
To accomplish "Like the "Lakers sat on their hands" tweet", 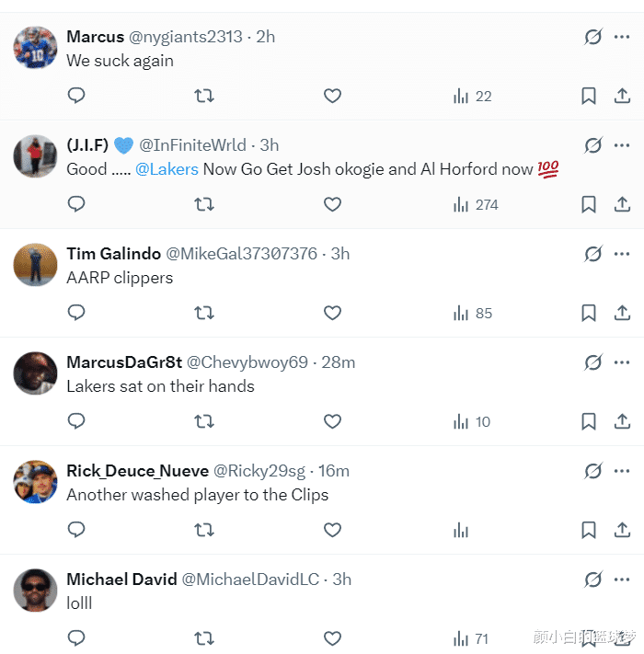I will tap(332, 421).
